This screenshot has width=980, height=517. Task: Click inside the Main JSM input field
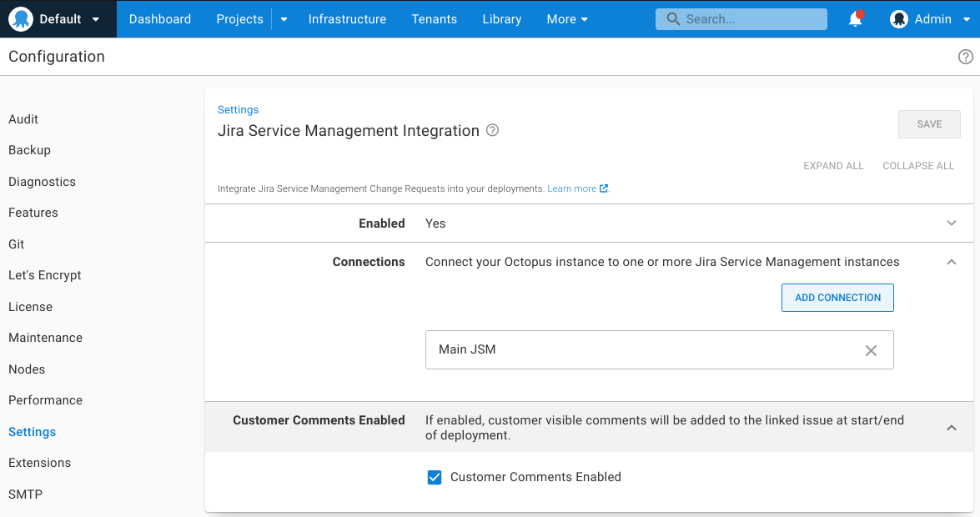584,350
